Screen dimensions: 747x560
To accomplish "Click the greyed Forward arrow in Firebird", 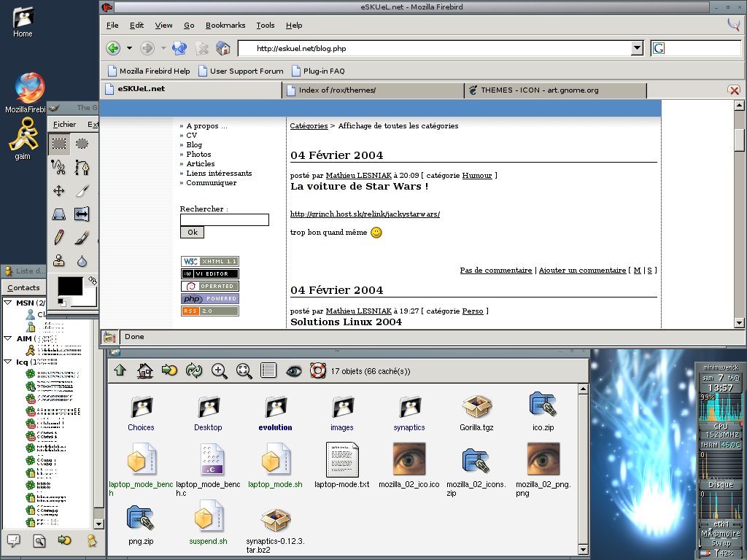I will click(x=147, y=48).
